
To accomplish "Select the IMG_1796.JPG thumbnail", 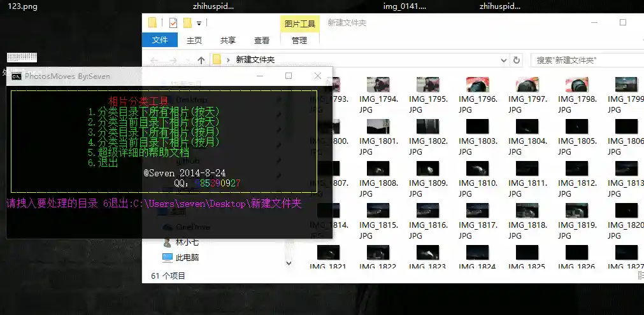I will (478, 85).
